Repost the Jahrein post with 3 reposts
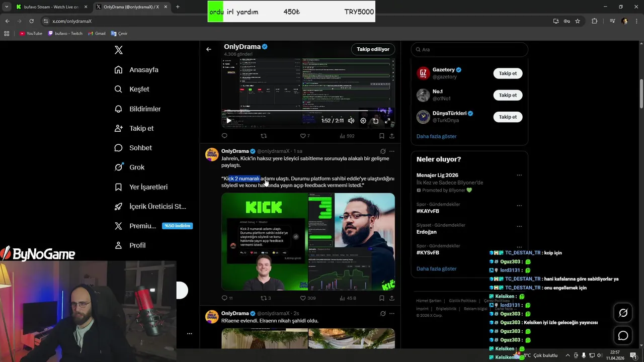The image size is (644, 362). [x=266, y=298]
